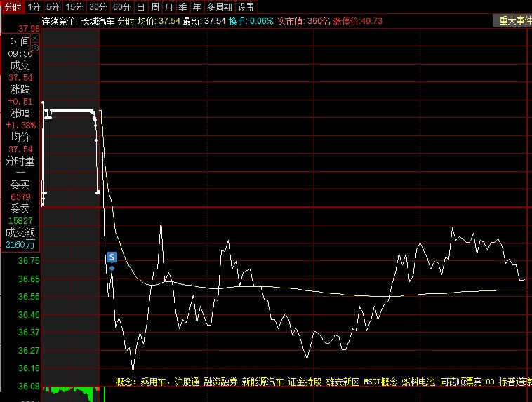Click the 乘用车 concept tag
The height and width of the screenshot is (402, 532).
point(153,382)
